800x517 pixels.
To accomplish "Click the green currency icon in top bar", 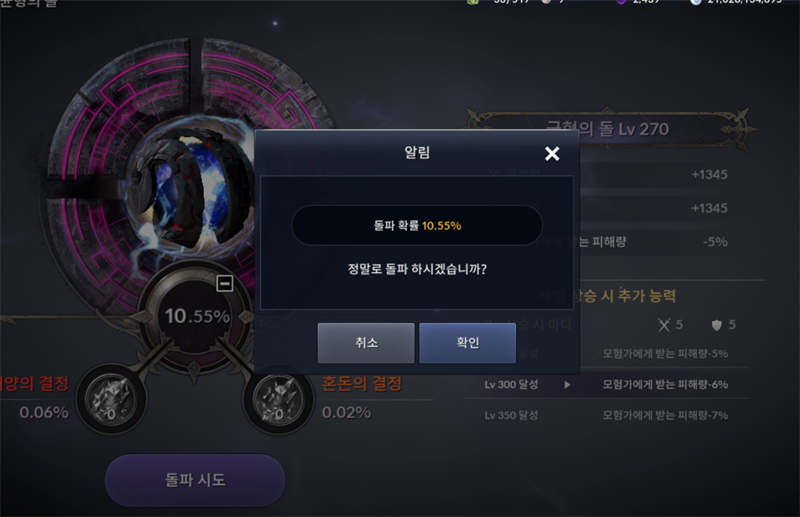I will (473, 2).
